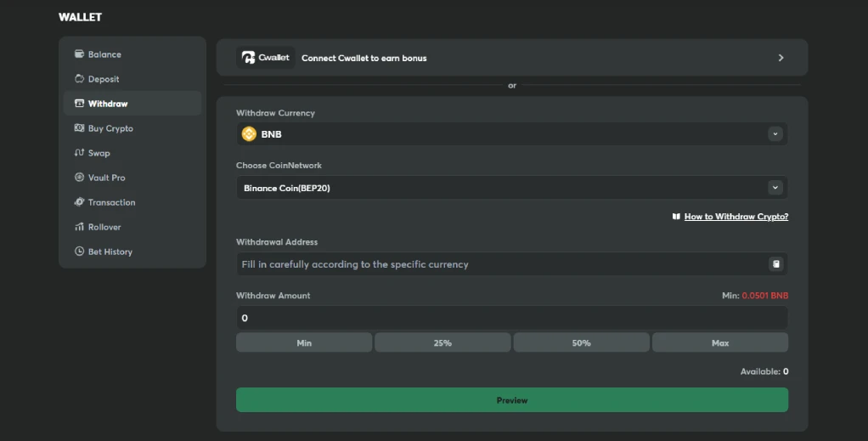This screenshot has width=868, height=441.
Task: Click the WALLET page heading
Action: click(x=81, y=17)
